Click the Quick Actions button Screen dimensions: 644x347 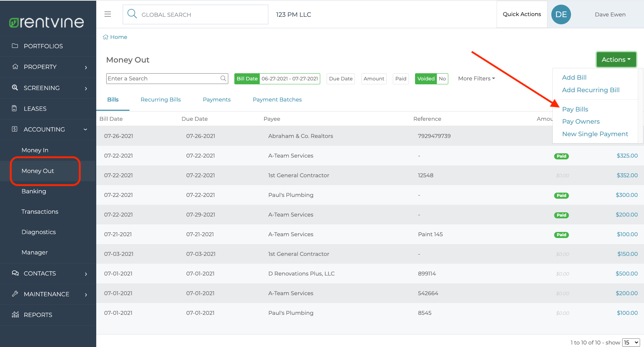(522, 14)
